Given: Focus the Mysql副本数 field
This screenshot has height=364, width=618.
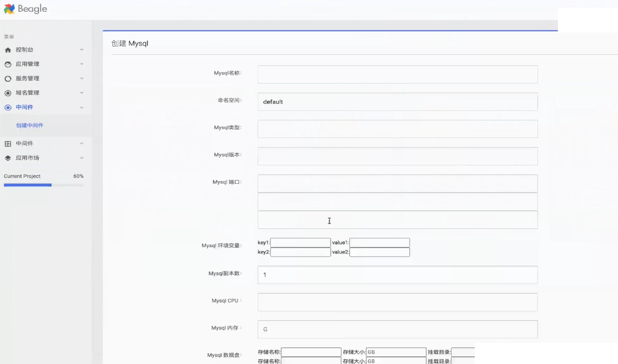Looking at the screenshot, I should (x=397, y=275).
